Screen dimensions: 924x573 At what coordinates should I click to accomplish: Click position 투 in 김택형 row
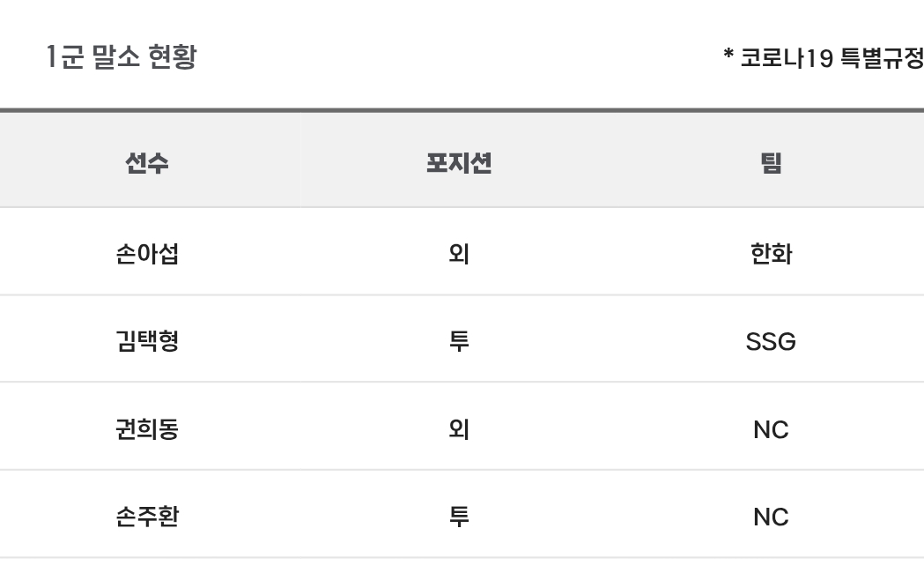point(458,341)
